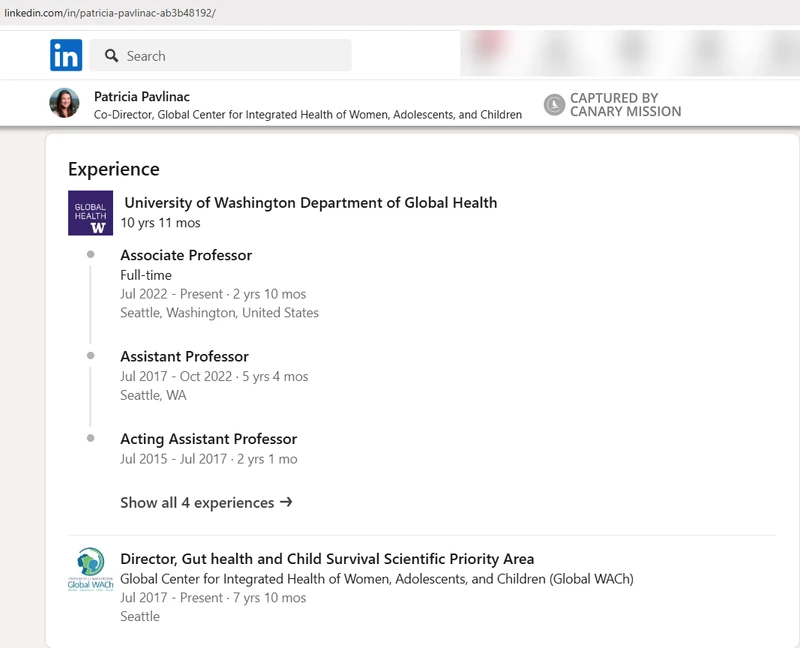Click the browser address bar URL
This screenshot has height=648, width=800.
click(x=110, y=13)
